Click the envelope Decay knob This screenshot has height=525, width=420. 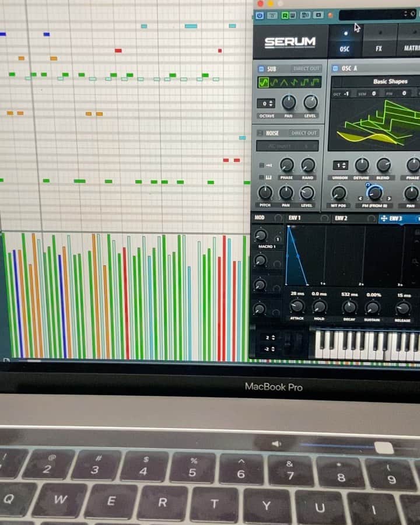point(349,307)
